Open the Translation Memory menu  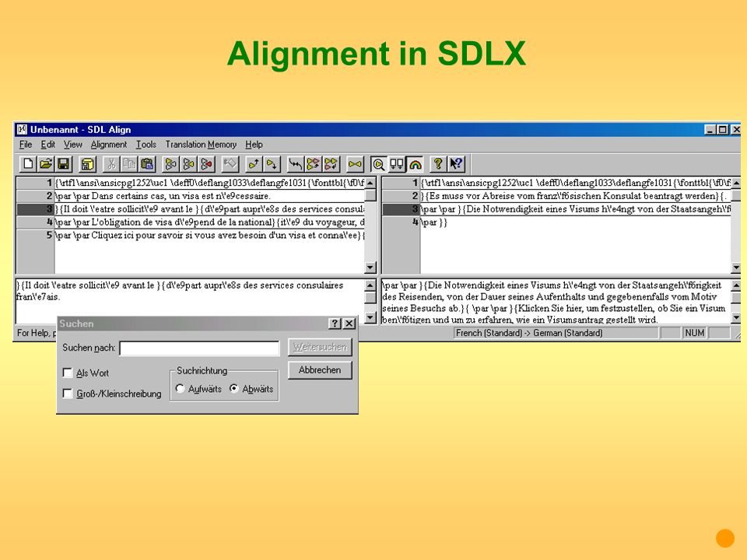pyautogui.click(x=201, y=145)
